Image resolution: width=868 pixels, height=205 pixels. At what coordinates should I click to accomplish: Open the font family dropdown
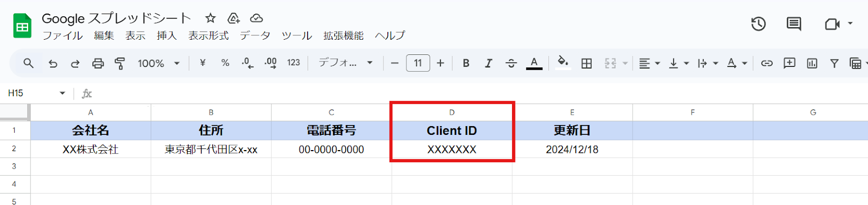point(346,63)
